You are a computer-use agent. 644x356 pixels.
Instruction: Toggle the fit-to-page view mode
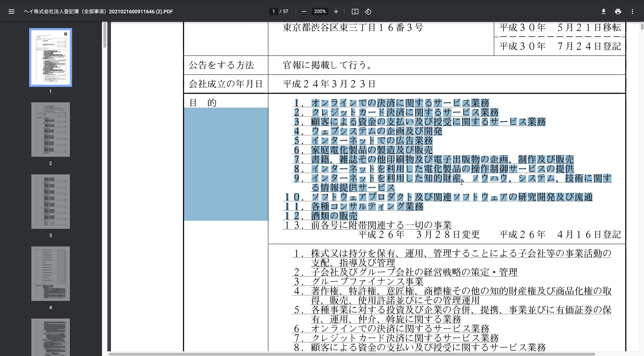pyautogui.click(x=355, y=12)
